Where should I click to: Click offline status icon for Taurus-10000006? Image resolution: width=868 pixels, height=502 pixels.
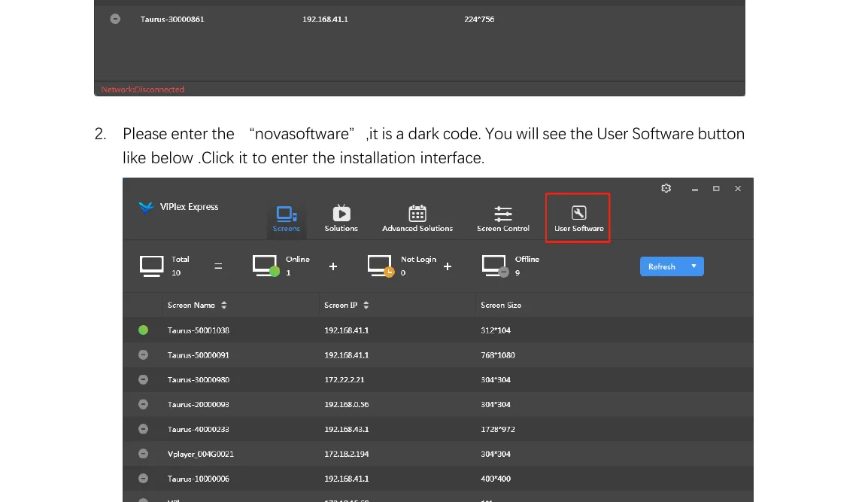point(144,478)
